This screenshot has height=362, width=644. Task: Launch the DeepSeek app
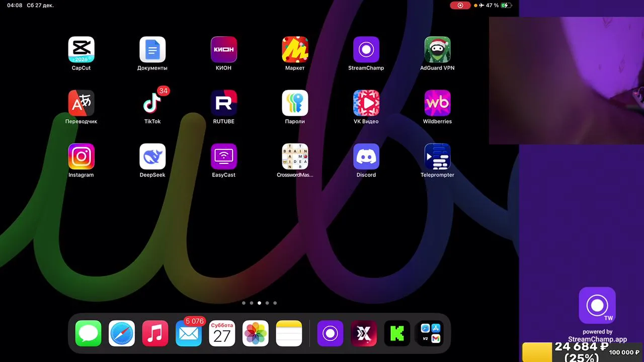tap(152, 156)
